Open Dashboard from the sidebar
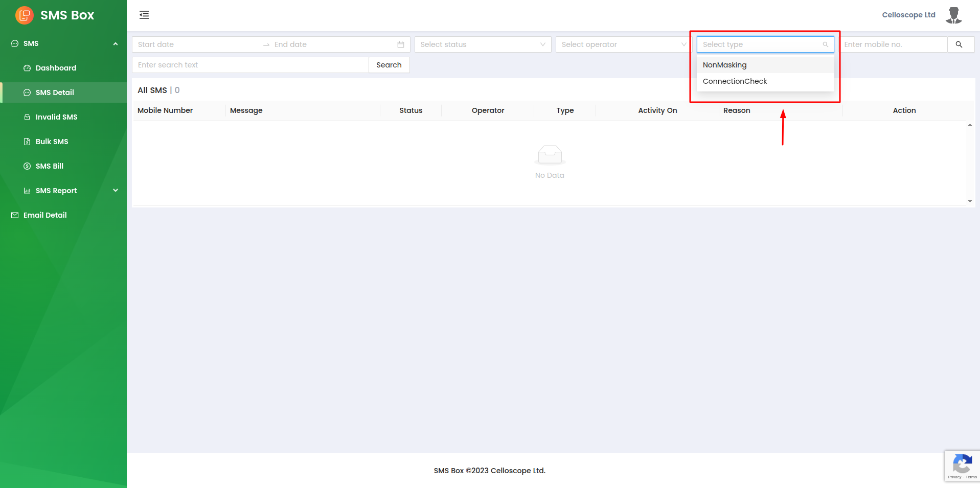980x488 pixels. (x=56, y=68)
